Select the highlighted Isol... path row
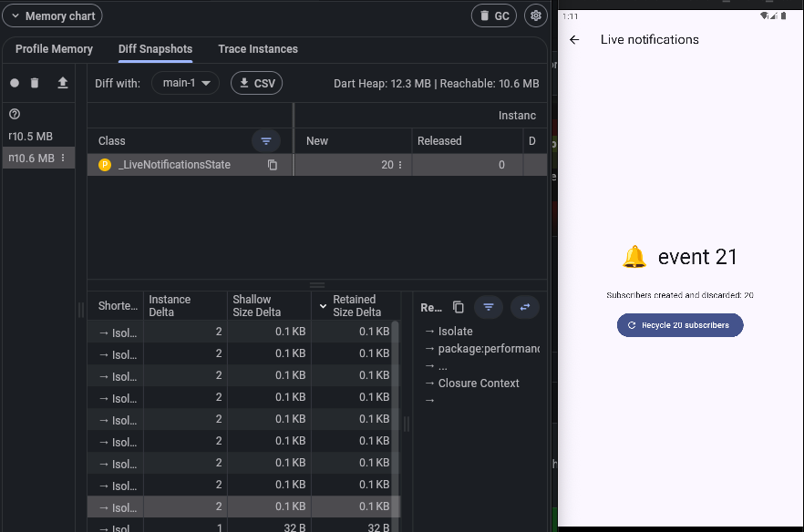804x532 pixels. [x=243, y=506]
